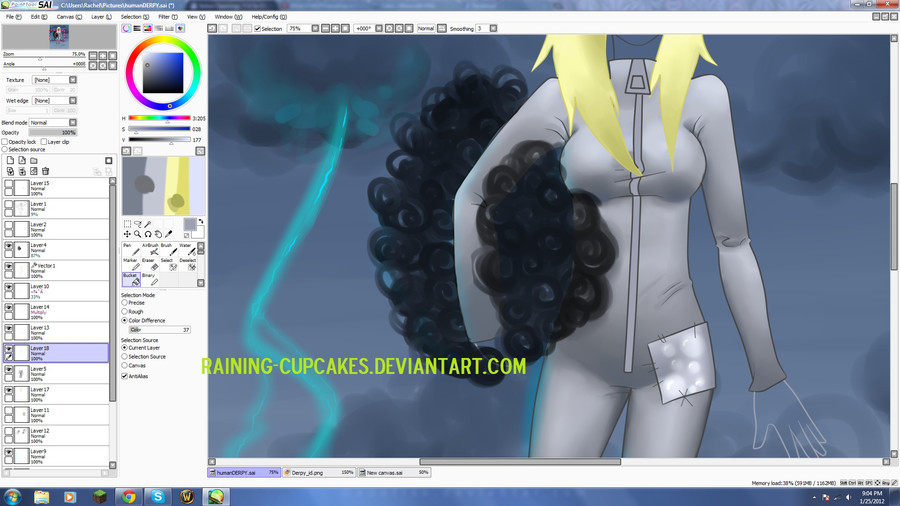
Task: Open the Layer menu
Action: click(102, 17)
